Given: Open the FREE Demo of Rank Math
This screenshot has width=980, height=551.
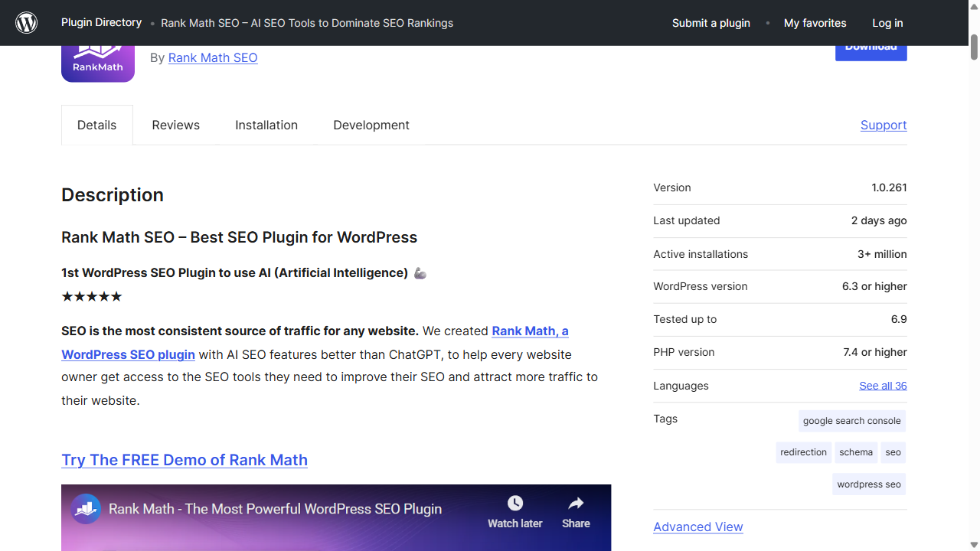Looking at the screenshot, I should (x=184, y=460).
